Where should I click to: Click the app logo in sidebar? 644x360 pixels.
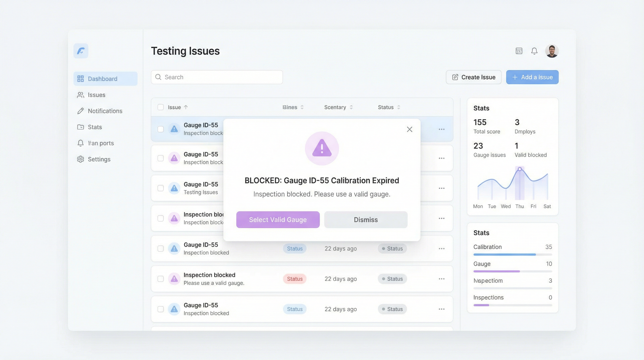coord(81,51)
